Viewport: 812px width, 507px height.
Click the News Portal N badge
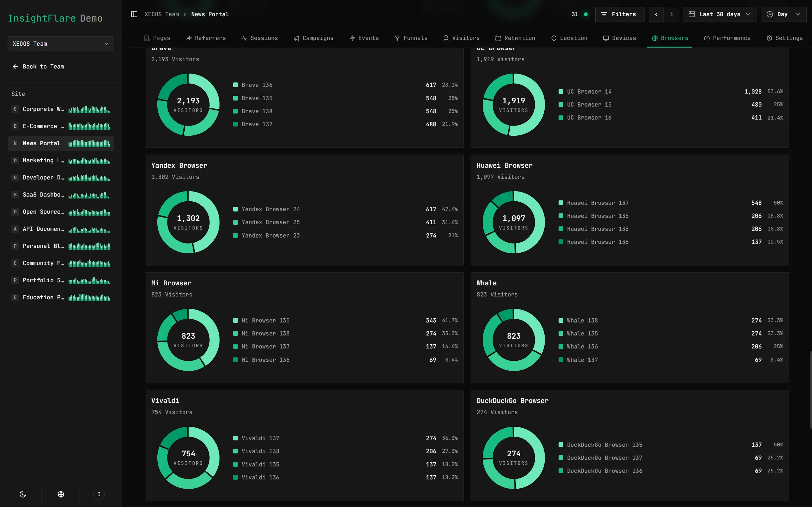tap(15, 144)
